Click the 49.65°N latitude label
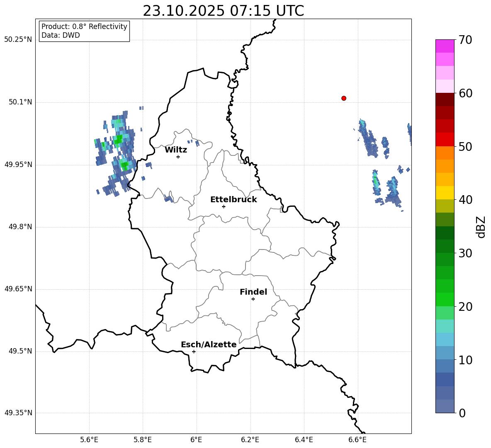Image resolution: width=491 pixels, height=448 pixels. (x=18, y=288)
